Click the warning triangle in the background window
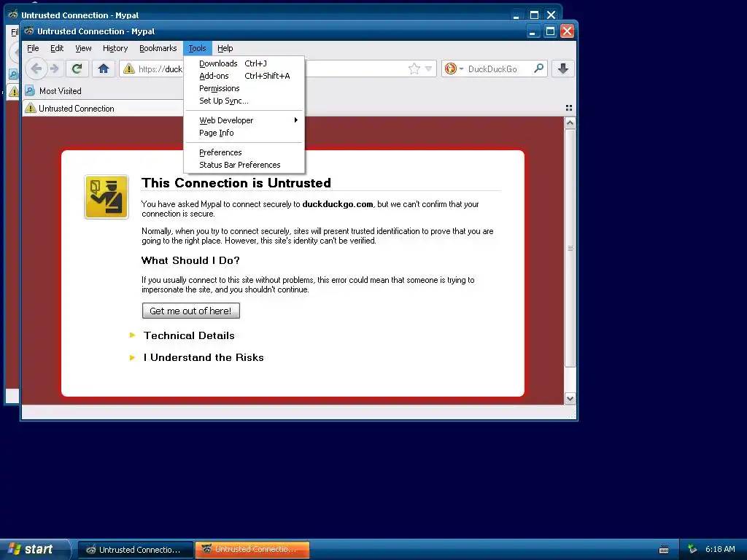 [x=14, y=91]
